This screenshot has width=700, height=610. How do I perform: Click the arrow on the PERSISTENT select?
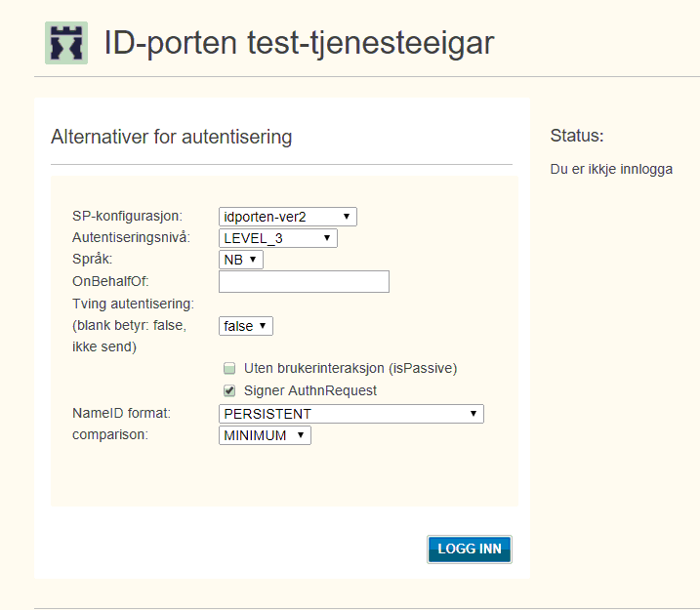474,414
